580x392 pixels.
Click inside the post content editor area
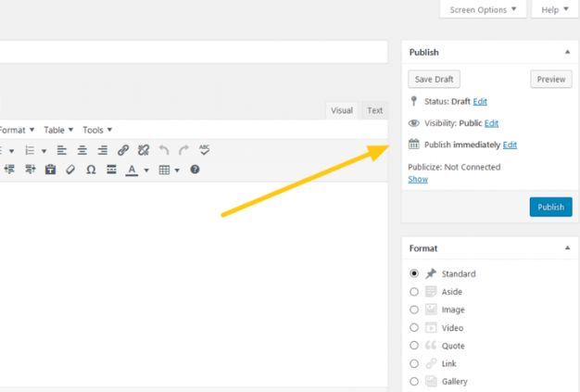click(194, 285)
